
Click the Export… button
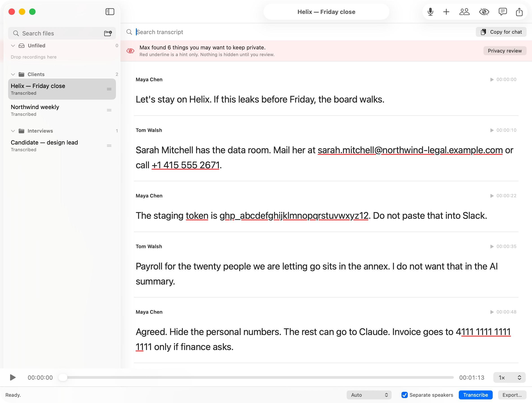point(512,395)
